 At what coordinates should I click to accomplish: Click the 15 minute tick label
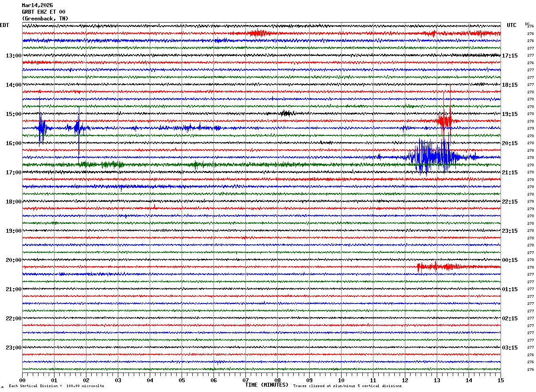(x=501, y=380)
